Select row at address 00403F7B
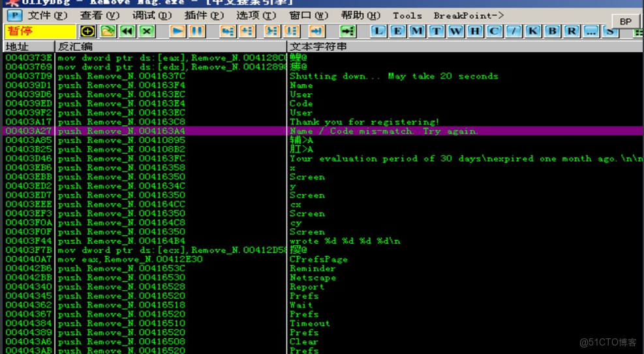 tap(323, 250)
